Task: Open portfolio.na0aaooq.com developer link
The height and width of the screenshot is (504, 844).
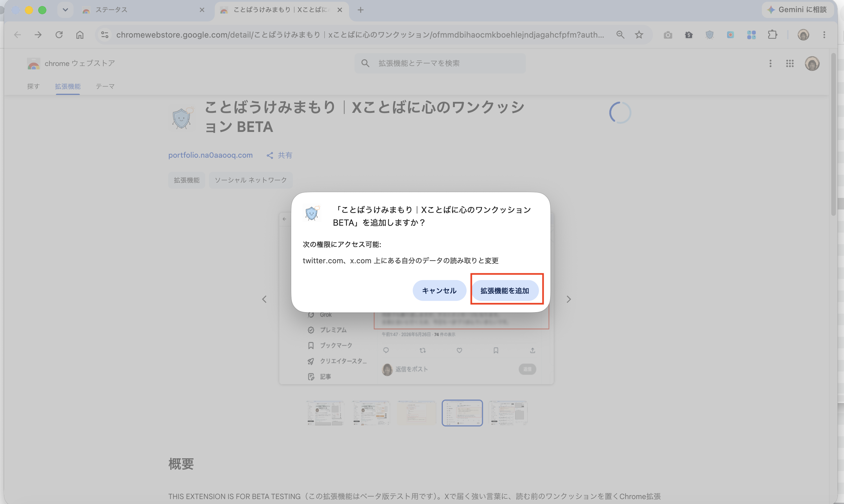Action: (x=210, y=155)
